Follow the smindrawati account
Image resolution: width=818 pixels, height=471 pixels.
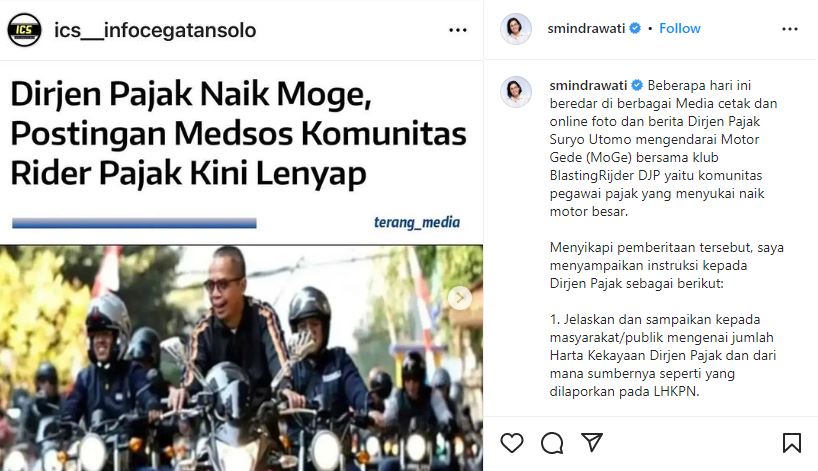click(680, 28)
